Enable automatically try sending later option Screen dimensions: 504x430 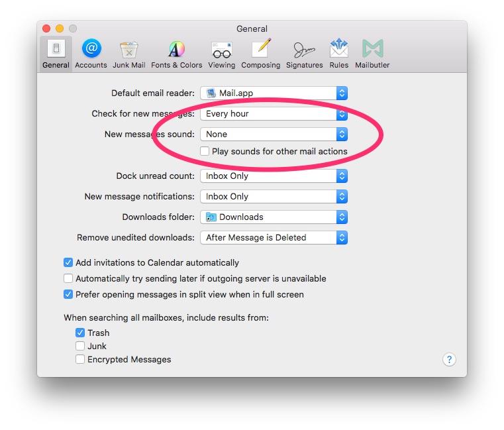[x=68, y=278]
